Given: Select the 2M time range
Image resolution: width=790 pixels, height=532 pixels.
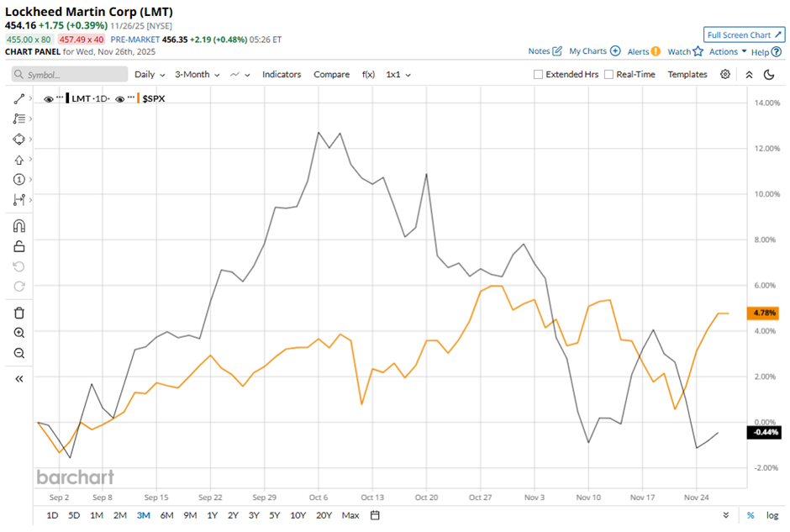Looking at the screenshot, I should click(x=120, y=515).
